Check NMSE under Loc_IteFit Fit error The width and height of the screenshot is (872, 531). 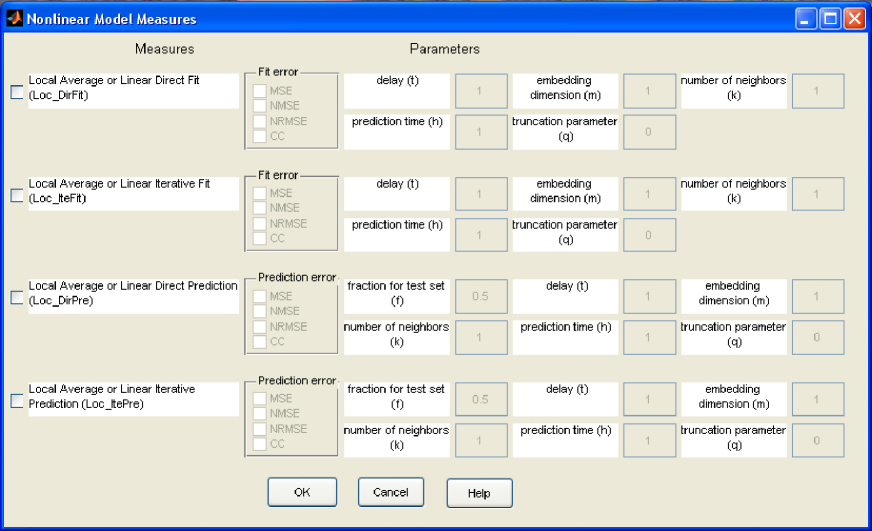tap(259, 208)
